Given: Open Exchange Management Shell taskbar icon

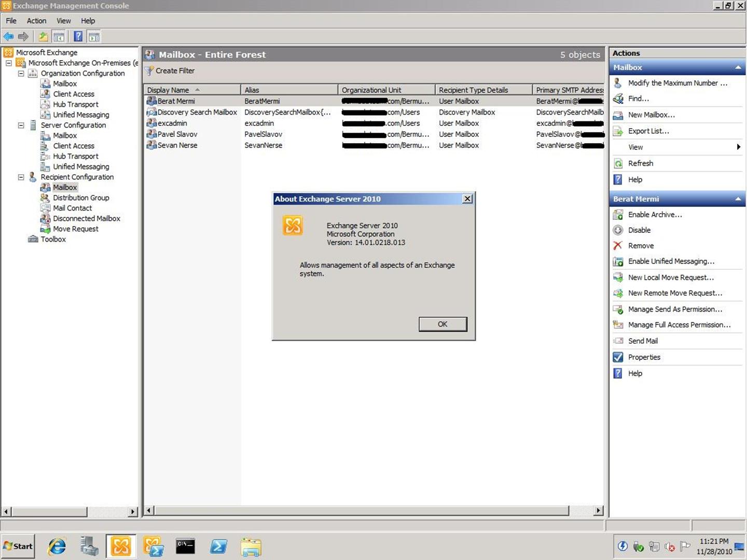Looking at the screenshot, I should point(154,547).
